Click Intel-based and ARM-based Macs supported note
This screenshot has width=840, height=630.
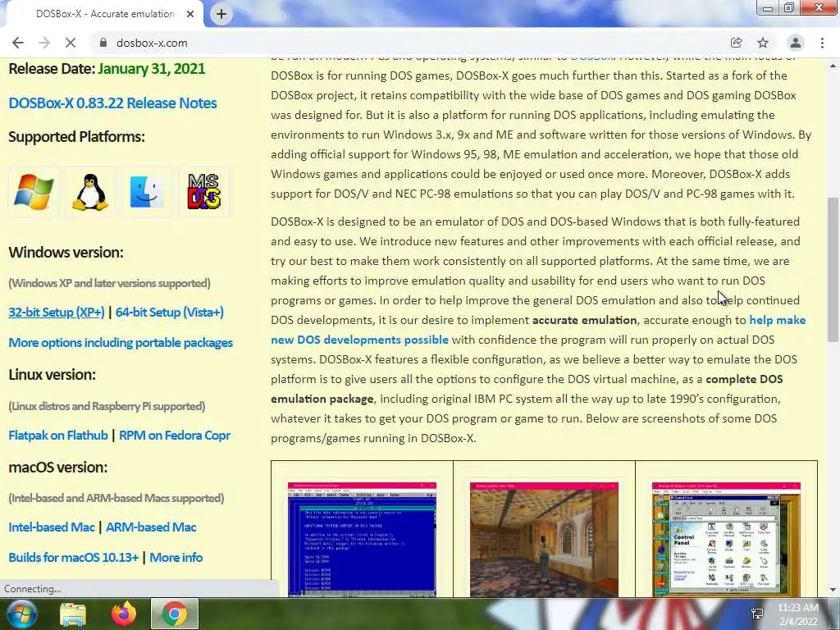pos(116,498)
